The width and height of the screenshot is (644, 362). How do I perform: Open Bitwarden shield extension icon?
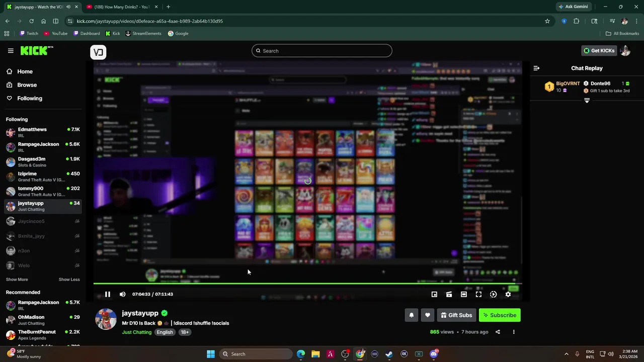pos(564,21)
